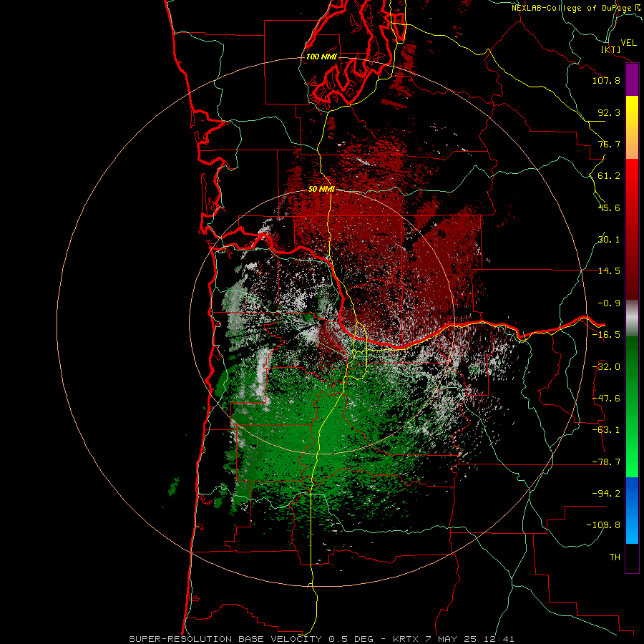Click the gray near-zero segment of the color bar

(x=632, y=318)
